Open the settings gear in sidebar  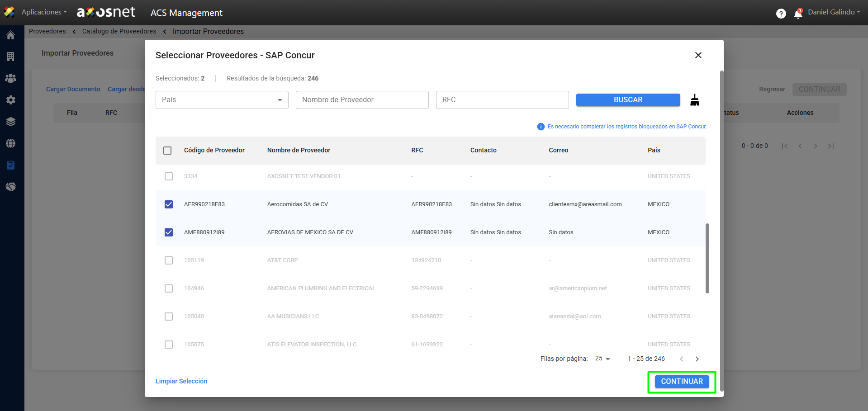[x=11, y=100]
